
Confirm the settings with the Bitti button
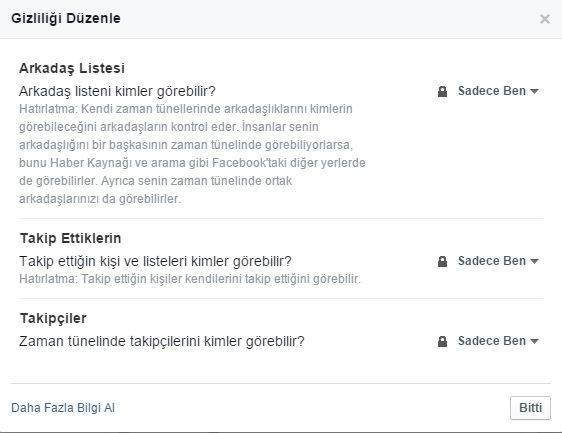pyautogui.click(x=530, y=408)
